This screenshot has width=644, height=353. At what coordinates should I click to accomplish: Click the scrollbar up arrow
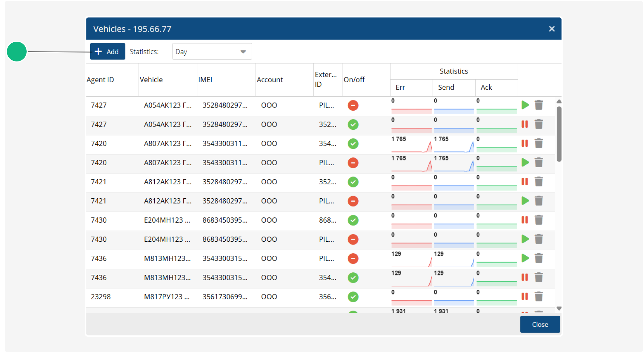coord(559,101)
